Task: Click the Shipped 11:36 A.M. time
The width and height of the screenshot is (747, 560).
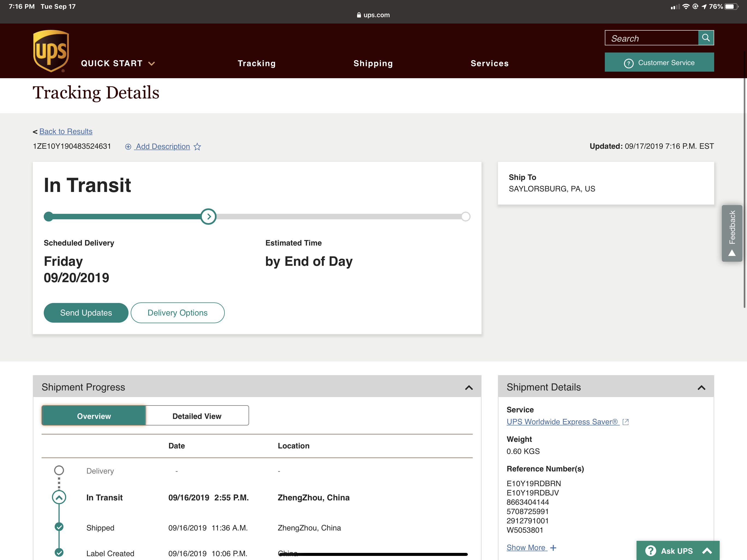Action: click(230, 528)
